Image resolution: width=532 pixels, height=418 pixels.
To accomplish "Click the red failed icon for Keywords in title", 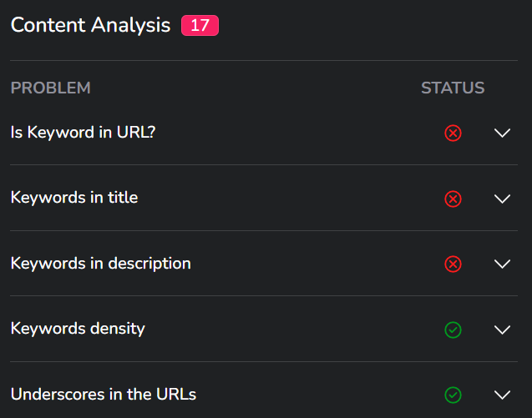I will click(x=453, y=199).
